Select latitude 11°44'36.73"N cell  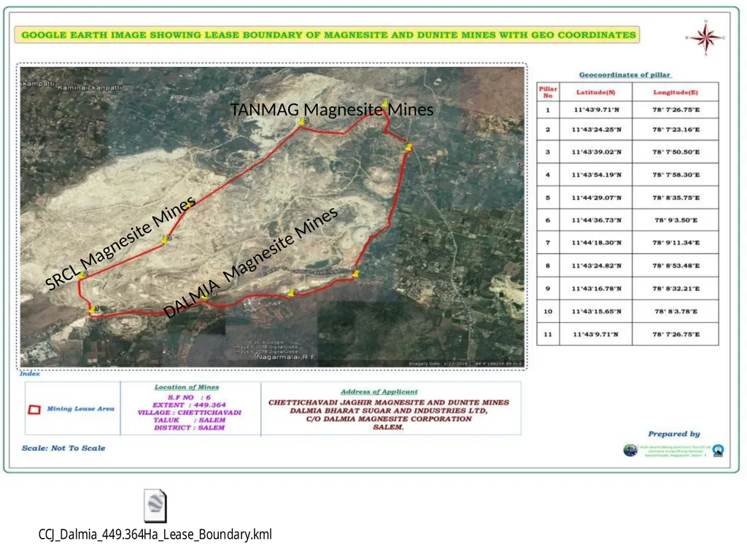(x=596, y=220)
